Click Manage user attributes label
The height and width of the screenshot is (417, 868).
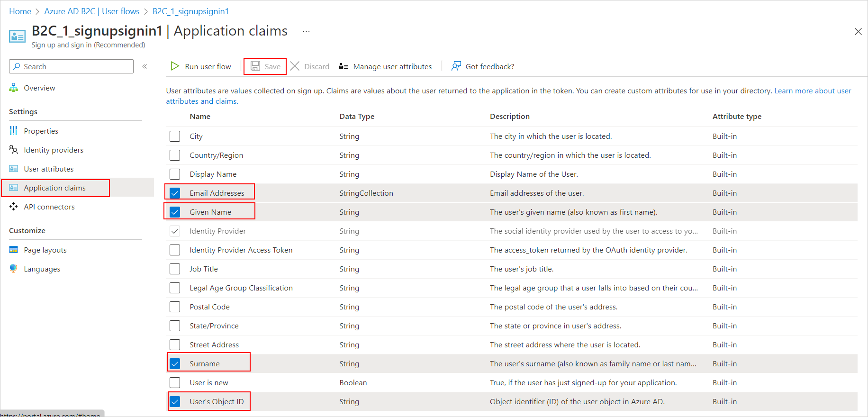pos(392,66)
